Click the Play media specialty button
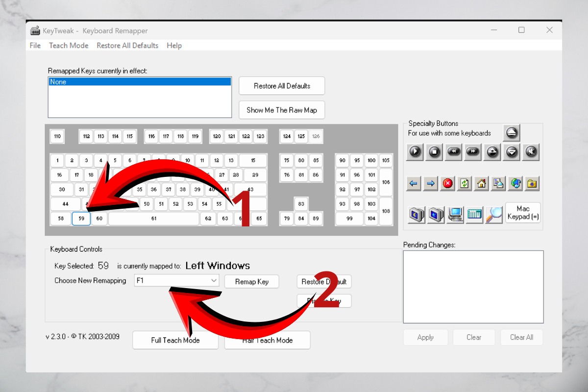This screenshot has width=588, height=392. (415, 152)
